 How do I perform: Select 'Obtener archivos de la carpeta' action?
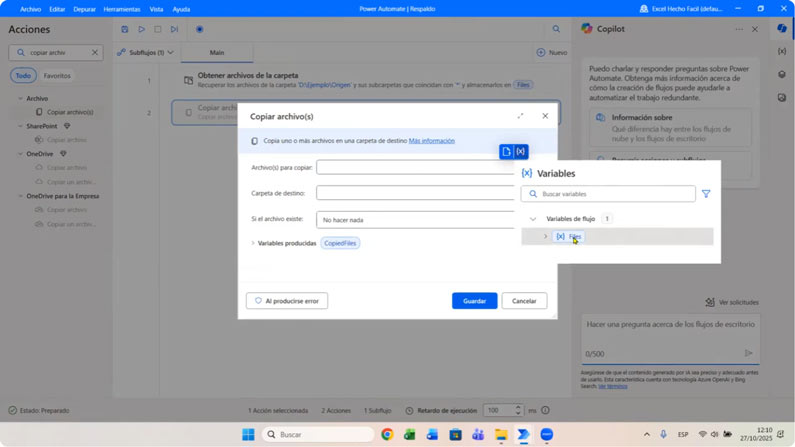(365, 80)
